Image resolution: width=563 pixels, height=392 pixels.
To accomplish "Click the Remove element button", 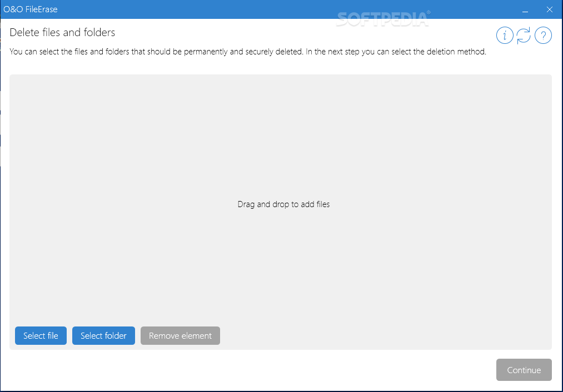I will 180,336.
